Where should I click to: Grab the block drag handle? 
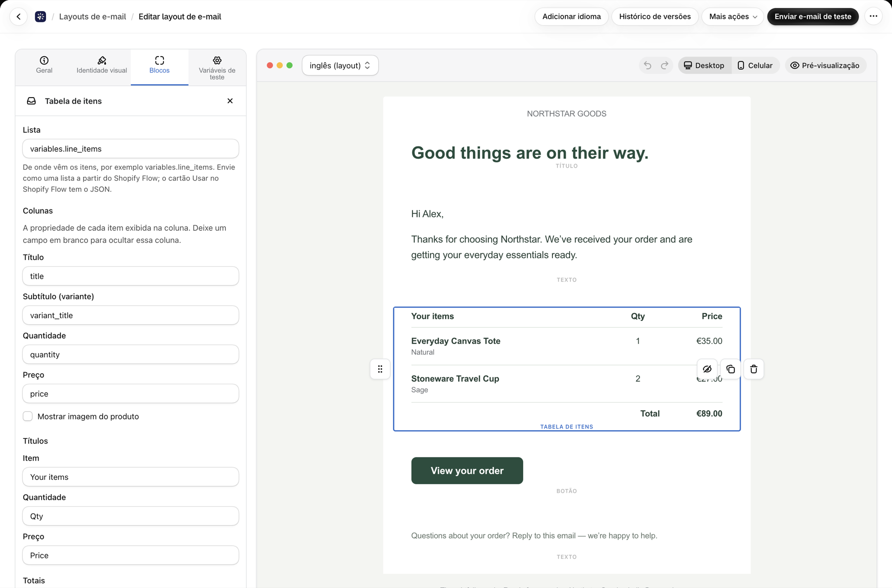click(x=380, y=369)
